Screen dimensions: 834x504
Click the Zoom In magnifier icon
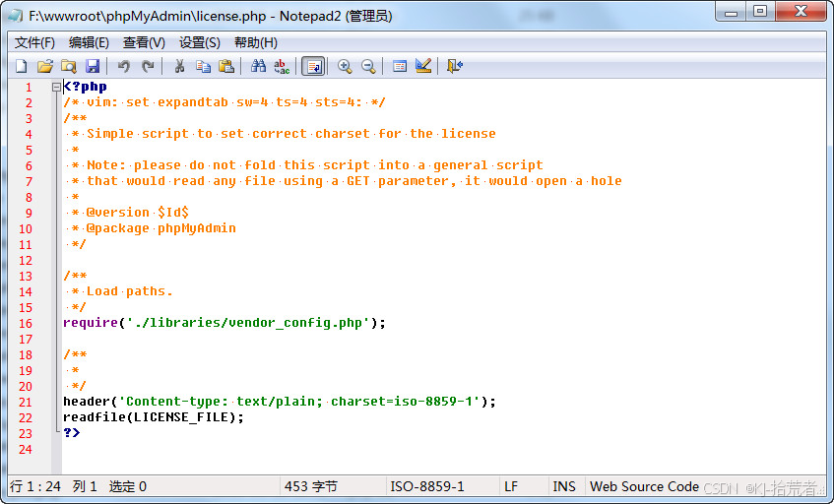click(x=345, y=66)
